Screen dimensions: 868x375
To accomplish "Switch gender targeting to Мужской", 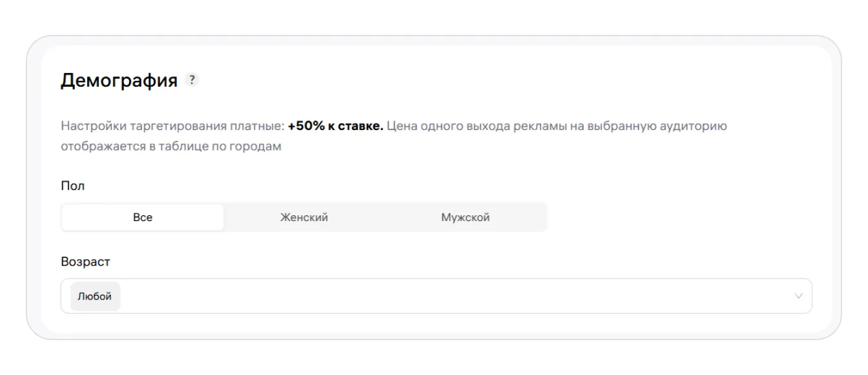I will coord(466,217).
